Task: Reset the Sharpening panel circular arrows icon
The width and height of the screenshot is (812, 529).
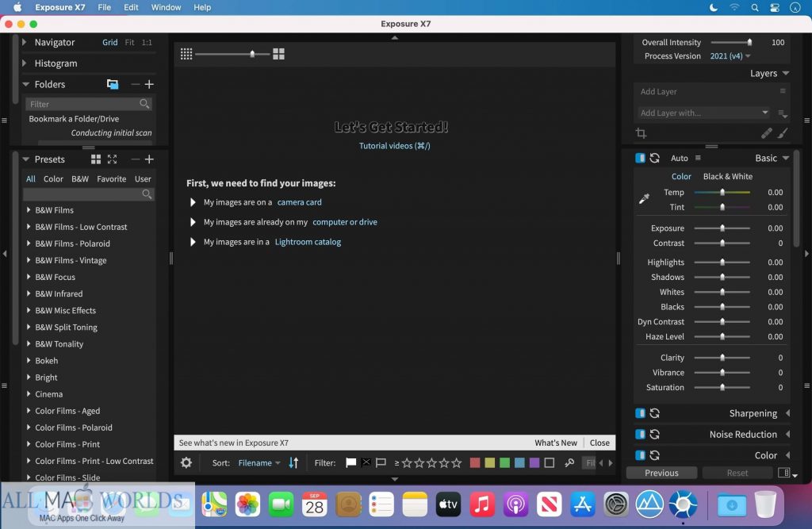Action: (x=654, y=413)
